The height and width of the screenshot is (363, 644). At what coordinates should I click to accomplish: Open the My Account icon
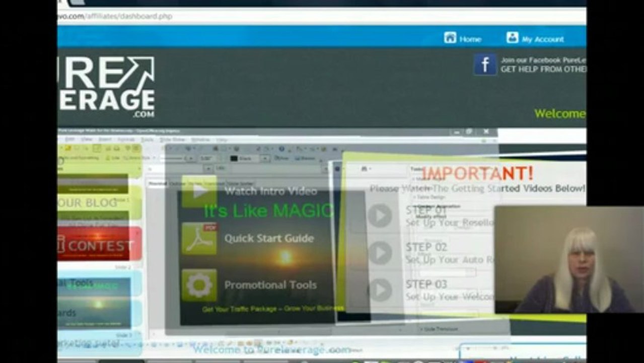point(512,38)
